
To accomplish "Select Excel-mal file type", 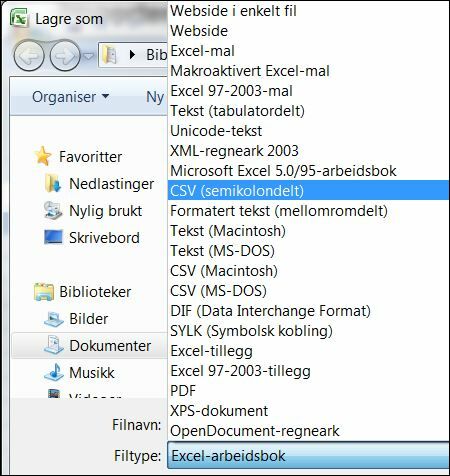I will [308, 51].
